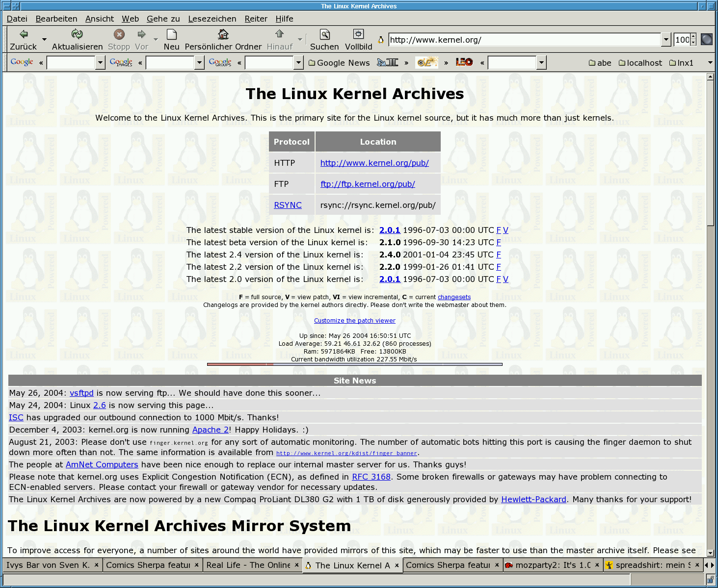The image size is (718, 588).
Task: Open the Google Groups search field dropdown
Action: click(x=298, y=62)
